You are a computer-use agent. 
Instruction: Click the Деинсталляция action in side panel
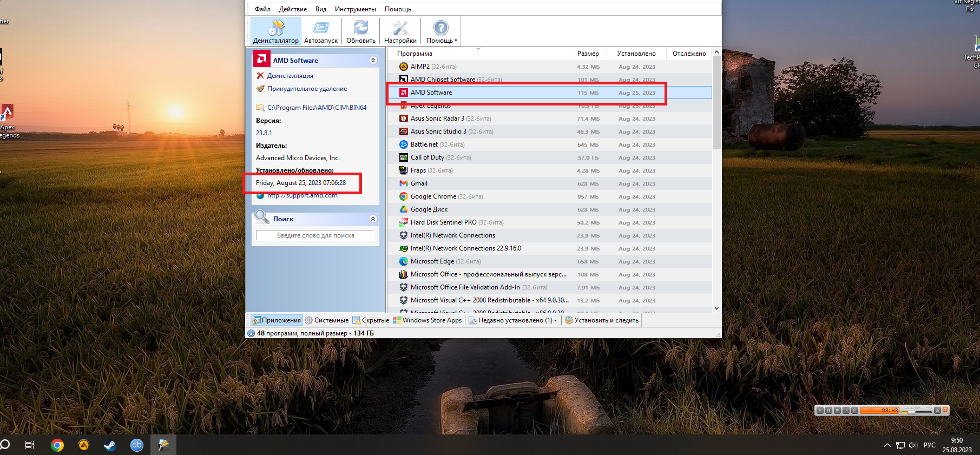coord(290,76)
